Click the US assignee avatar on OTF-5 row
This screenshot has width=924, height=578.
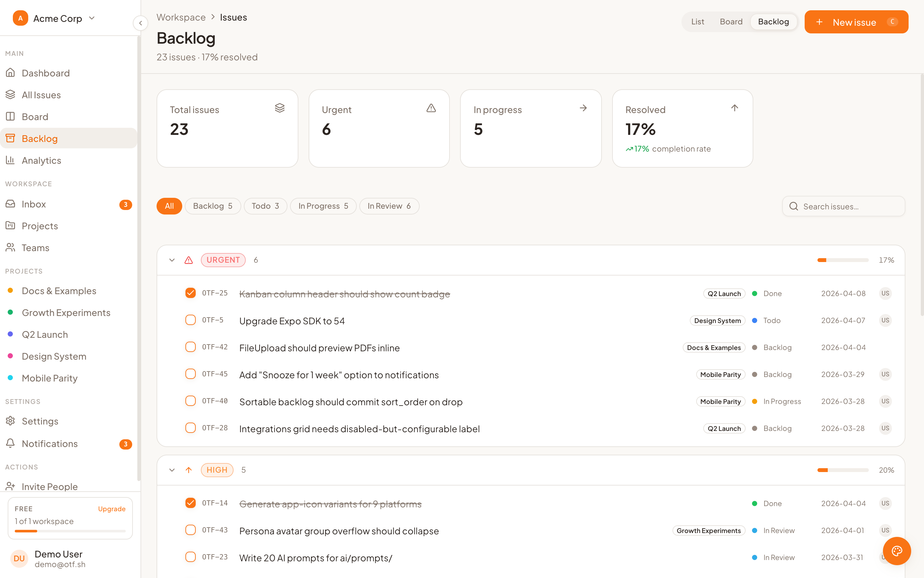885,320
